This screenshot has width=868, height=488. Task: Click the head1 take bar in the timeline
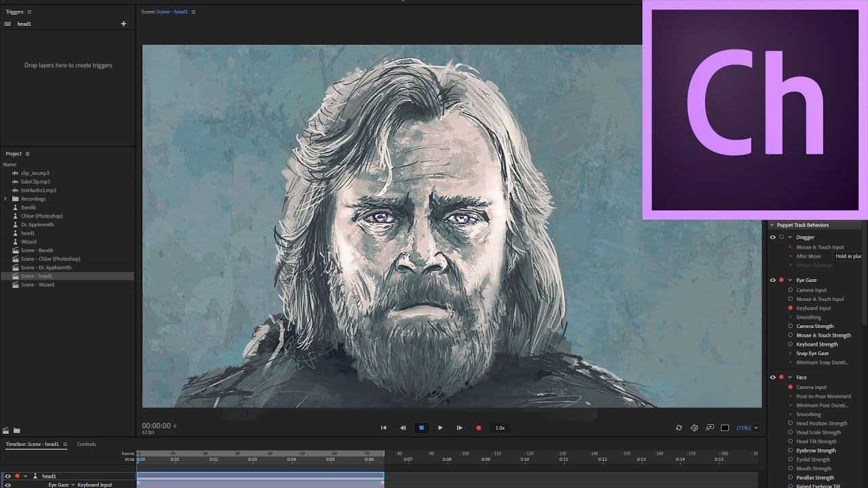260,476
